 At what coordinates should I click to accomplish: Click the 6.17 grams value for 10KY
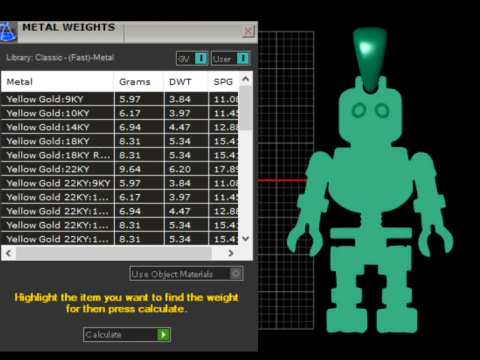[130, 113]
